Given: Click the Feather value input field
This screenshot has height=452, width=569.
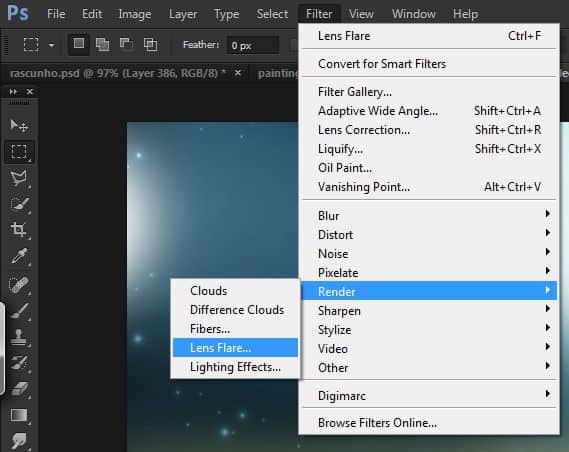Looking at the screenshot, I should coord(253,45).
